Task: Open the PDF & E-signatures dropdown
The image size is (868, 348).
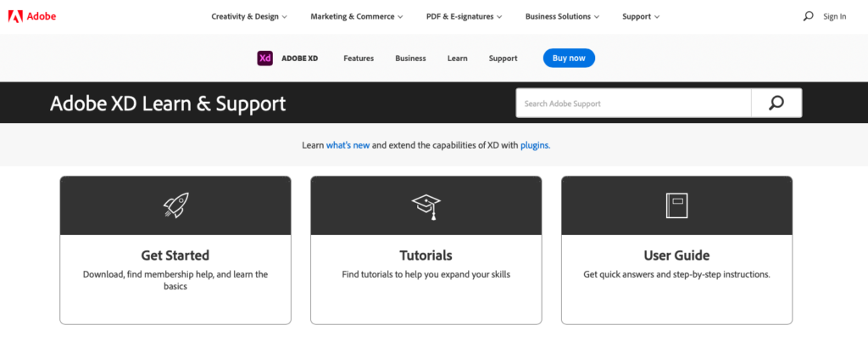Action: tap(464, 17)
